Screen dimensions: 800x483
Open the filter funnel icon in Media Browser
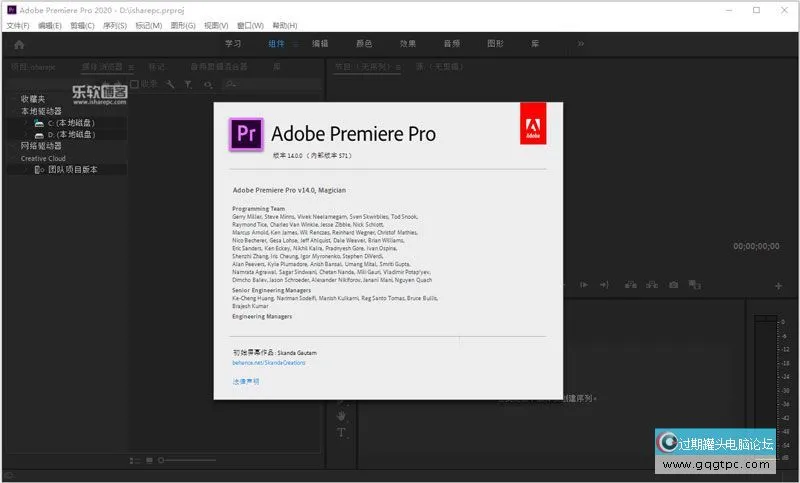[188, 84]
